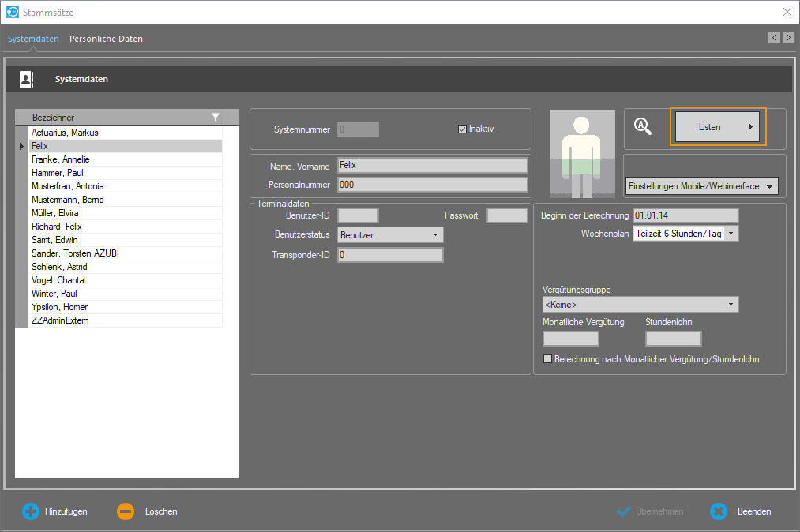Screen dimensions: 800x532
Task: Click the Personalnummer input field
Action: click(x=431, y=185)
